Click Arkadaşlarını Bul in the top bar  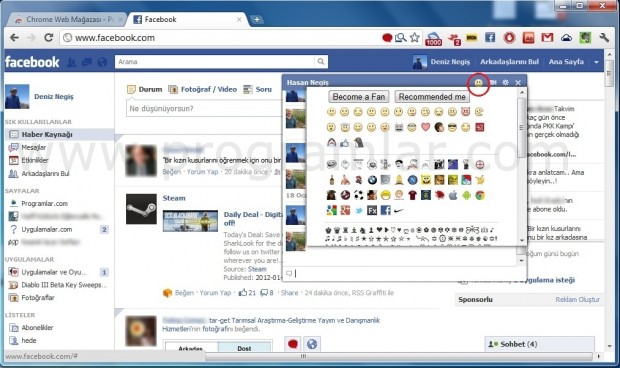(x=509, y=62)
